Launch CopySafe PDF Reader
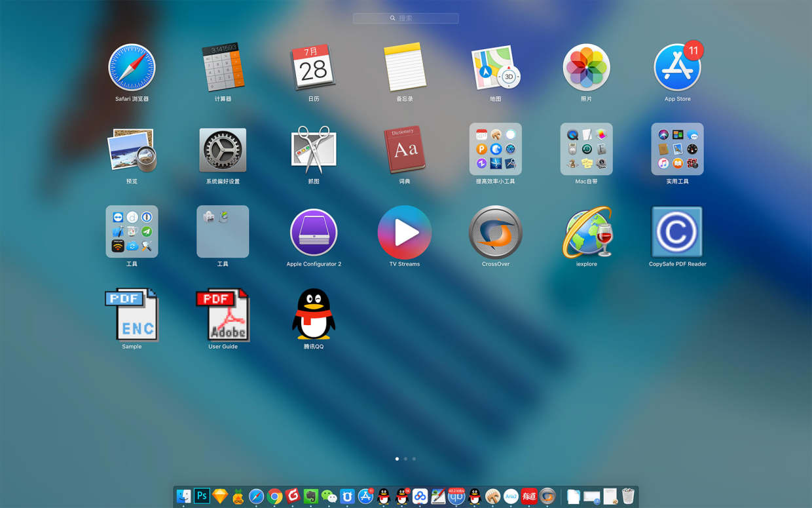This screenshot has height=508, width=812. pyautogui.click(x=677, y=232)
